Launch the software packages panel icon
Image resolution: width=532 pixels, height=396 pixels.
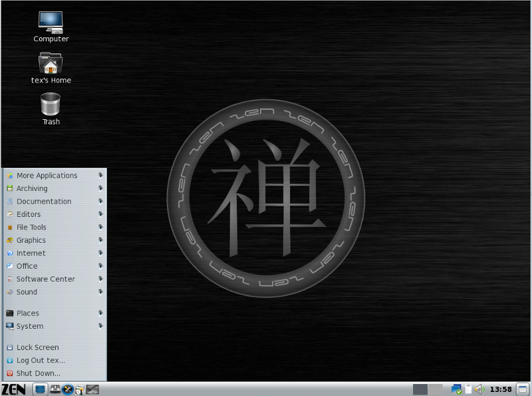coord(80,390)
